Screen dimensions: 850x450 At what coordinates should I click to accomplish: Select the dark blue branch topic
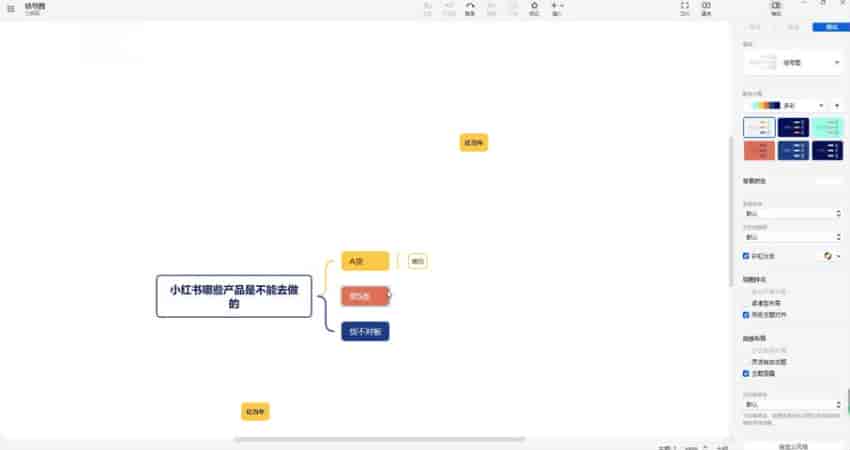[365, 331]
